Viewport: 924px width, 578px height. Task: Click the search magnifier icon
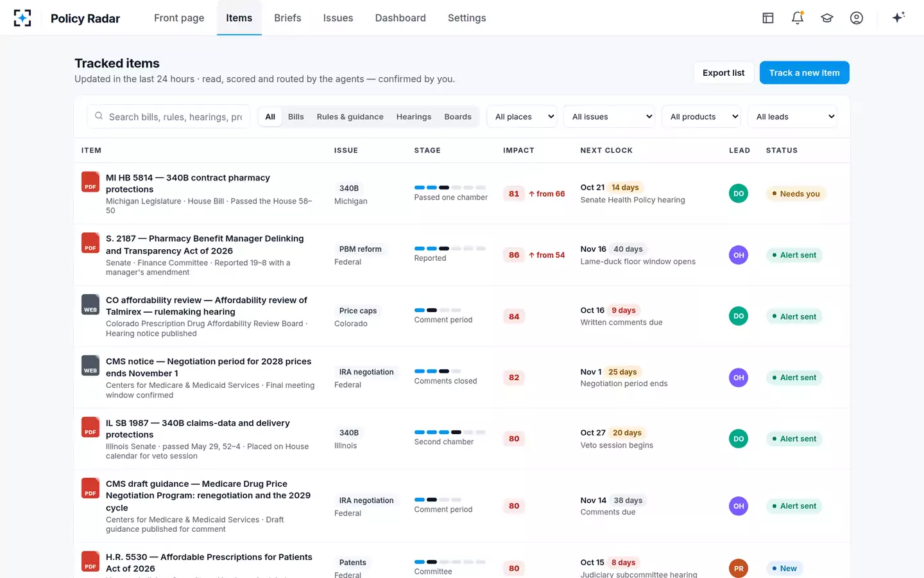pyautogui.click(x=99, y=116)
